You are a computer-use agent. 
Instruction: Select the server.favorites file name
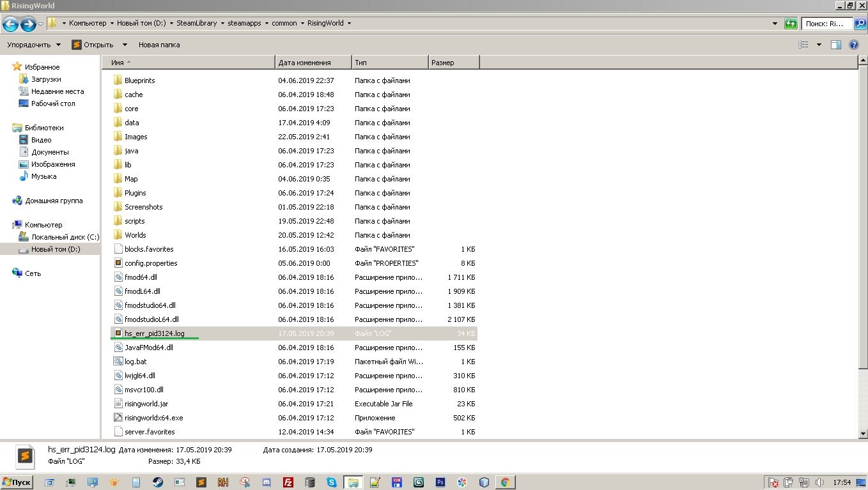click(150, 432)
